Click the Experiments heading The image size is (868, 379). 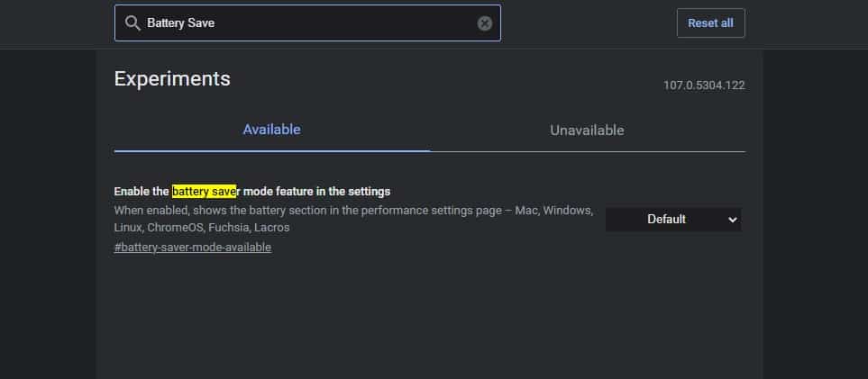(x=172, y=78)
